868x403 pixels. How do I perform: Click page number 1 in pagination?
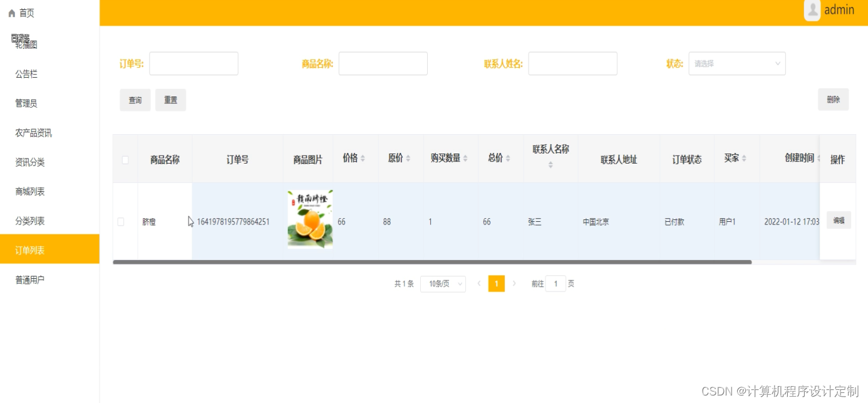(497, 284)
